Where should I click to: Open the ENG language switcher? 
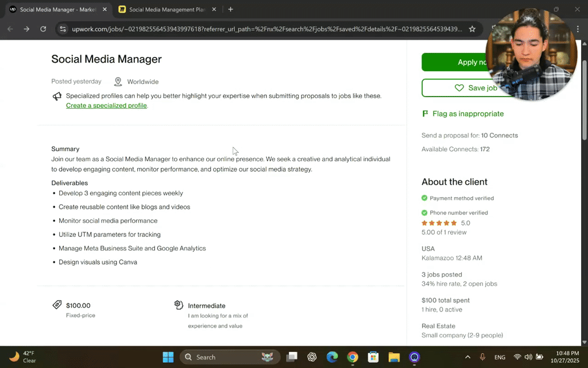pyautogui.click(x=500, y=356)
